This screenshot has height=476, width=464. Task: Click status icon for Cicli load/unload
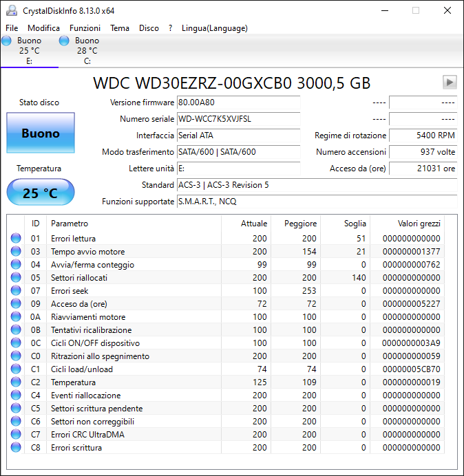(x=16, y=369)
